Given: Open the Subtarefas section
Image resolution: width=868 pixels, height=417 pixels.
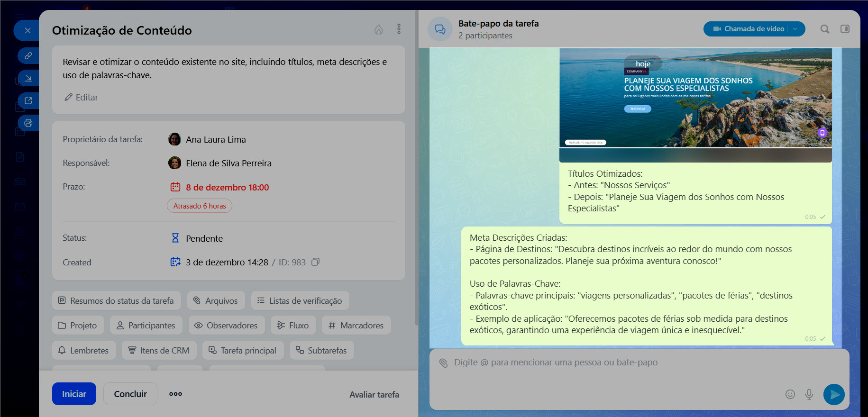Looking at the screenshot, I should pos(322,351).
